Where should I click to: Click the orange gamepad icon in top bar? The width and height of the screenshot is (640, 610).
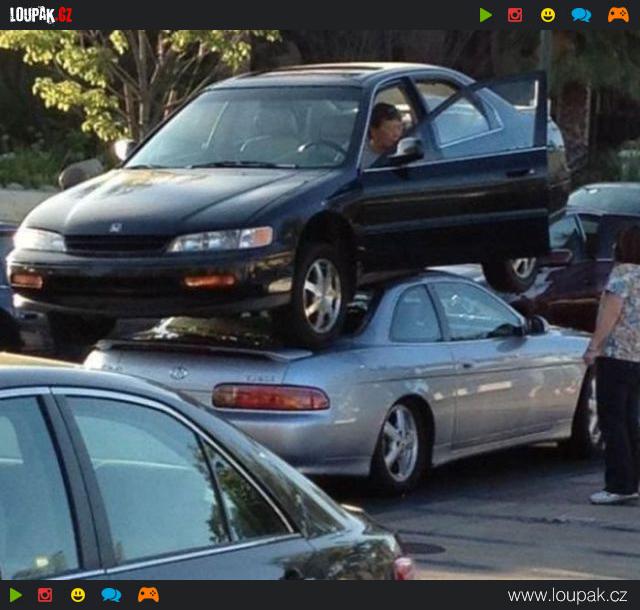(618, 15)
